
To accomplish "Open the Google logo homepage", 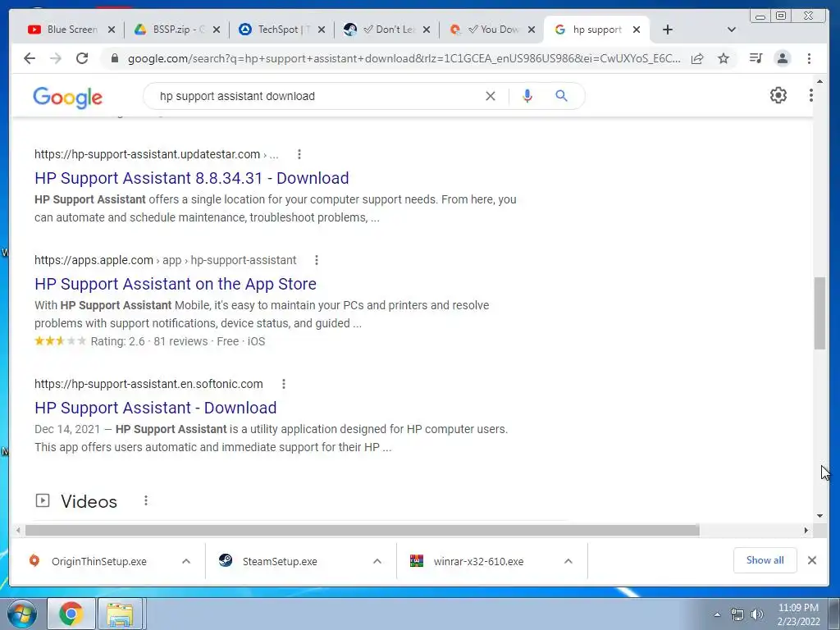I will [x=67, y=98].
